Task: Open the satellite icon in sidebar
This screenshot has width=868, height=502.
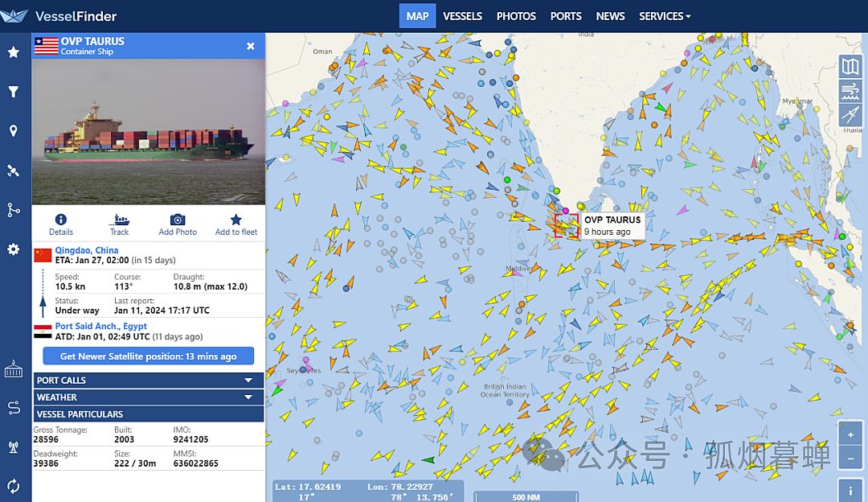Action: [14, 170]
